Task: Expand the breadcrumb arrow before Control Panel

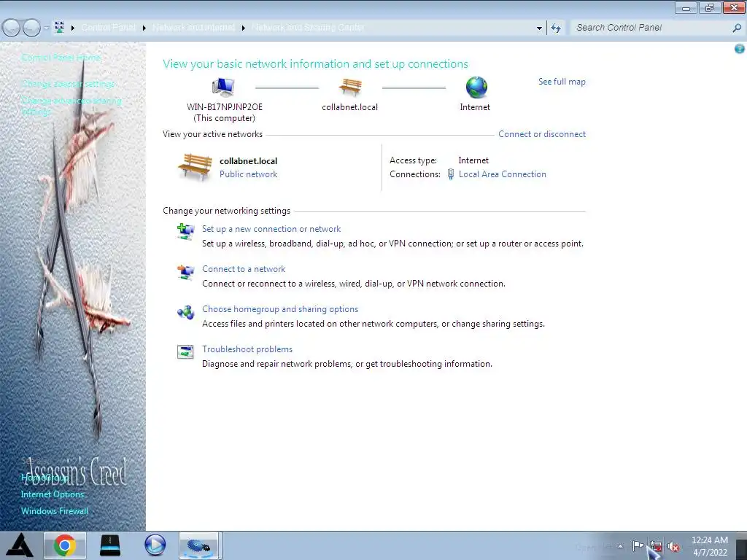Action: (x=73, y=28)
